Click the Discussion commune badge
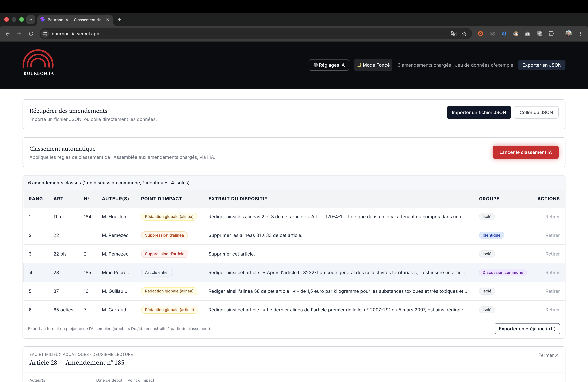The width and height of the screenshot is (588, 382). coord(503,273)
